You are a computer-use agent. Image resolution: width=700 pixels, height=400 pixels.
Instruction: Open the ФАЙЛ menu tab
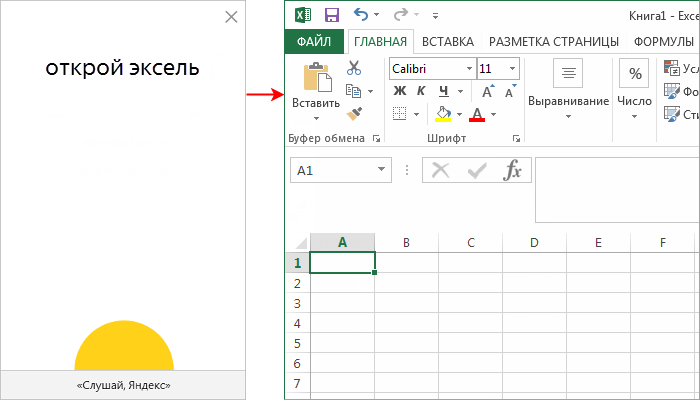coord(315,41)
